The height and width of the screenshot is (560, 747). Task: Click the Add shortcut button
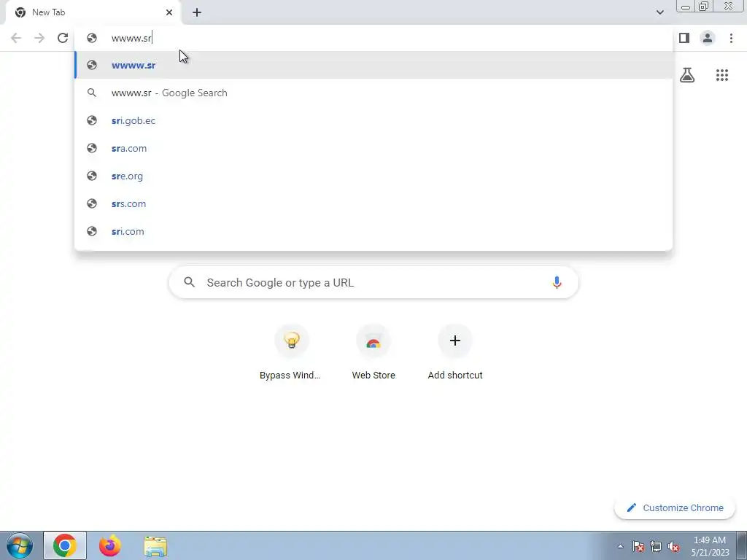tap(455, 352)
